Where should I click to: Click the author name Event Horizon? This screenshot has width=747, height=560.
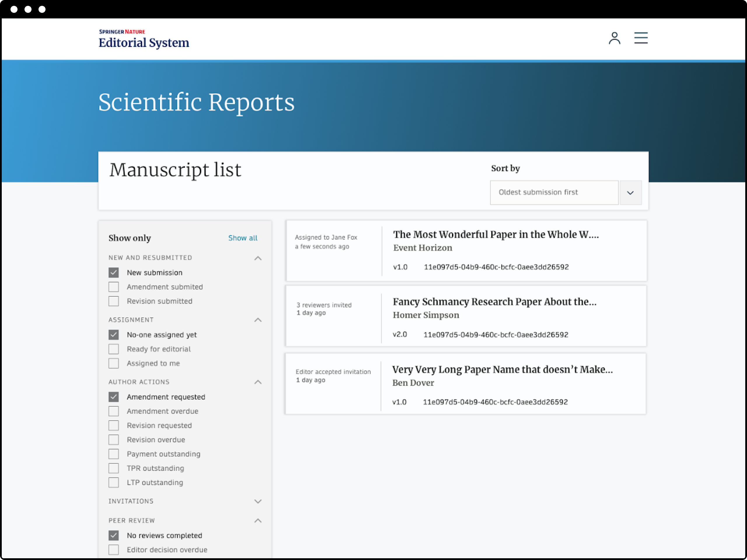click(423, 248)
